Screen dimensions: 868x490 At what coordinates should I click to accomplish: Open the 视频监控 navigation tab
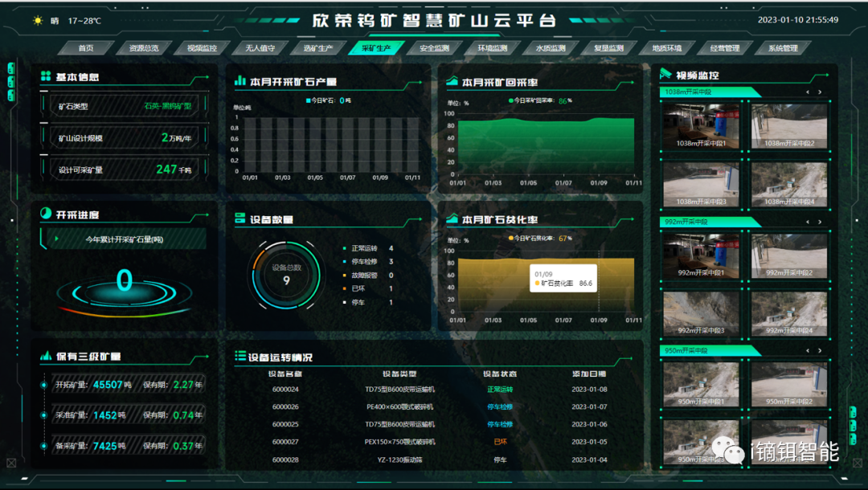202,48
